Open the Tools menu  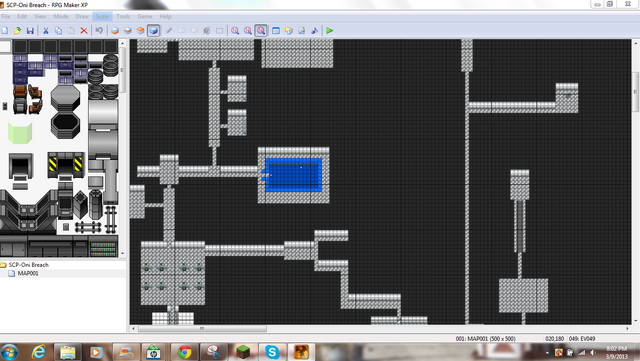click(123, 16)
